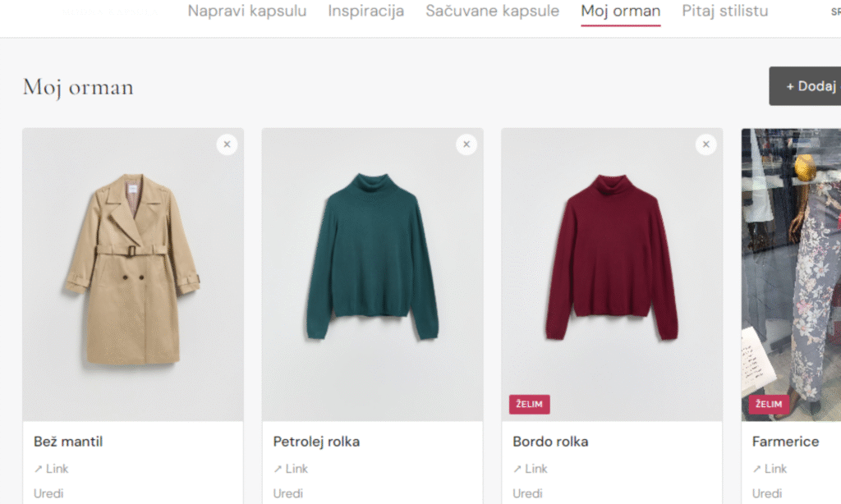Image resolution: width=841 pixels, height=504 pixels.
Task: Open the Link under Farmerice
Action: [x=770, y=469]
